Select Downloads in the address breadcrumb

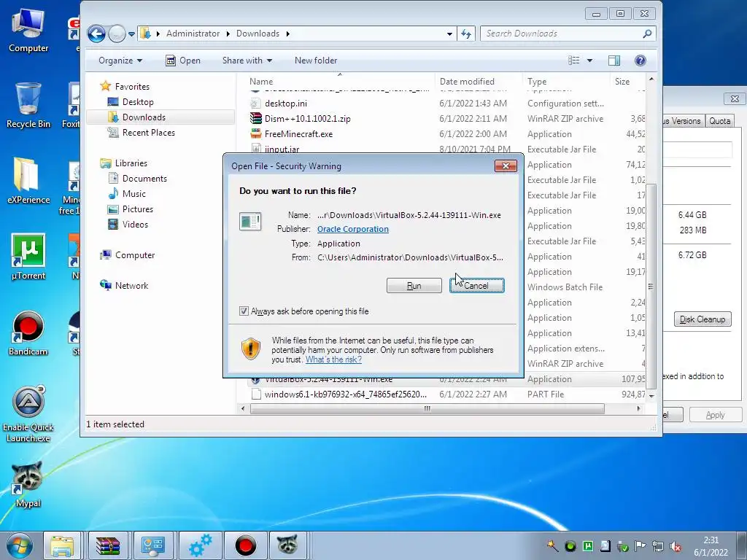tap(258, 34)
